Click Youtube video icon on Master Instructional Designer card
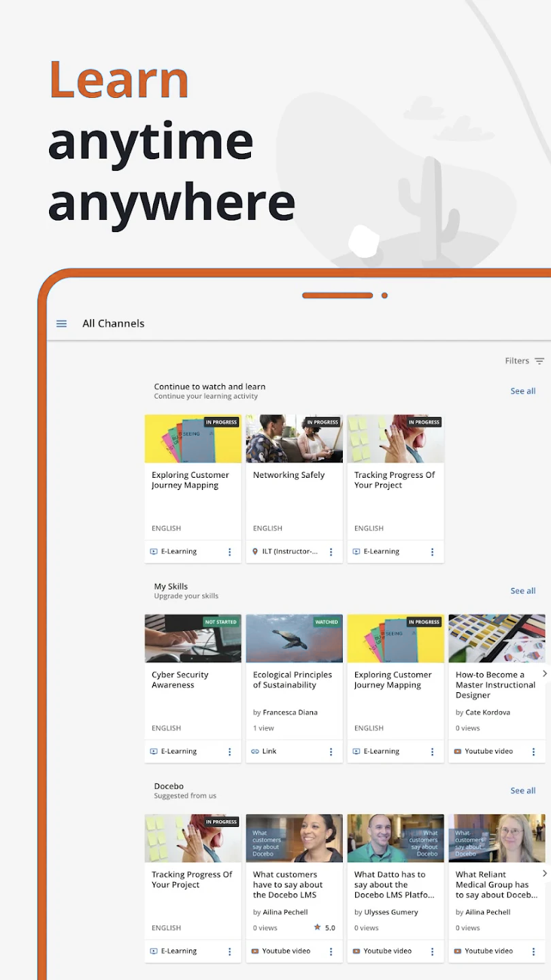 click(x=458, y=751)
